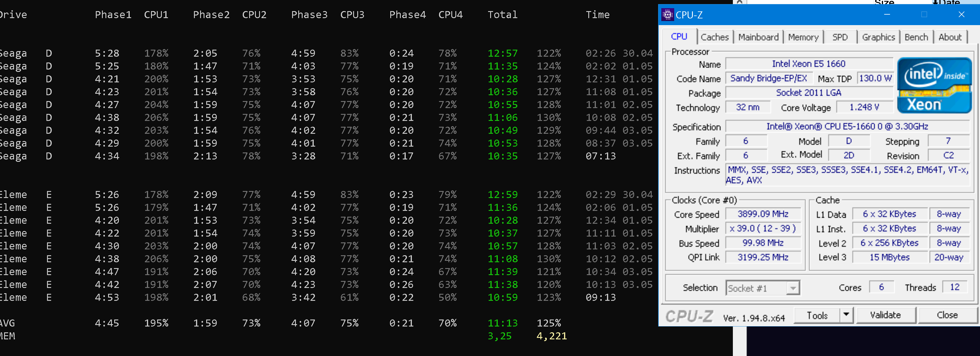Viewport: 980px width, 356px height.
Task: Click the CPU1 value 206% in drive D rows
Action: coord(156,117)
